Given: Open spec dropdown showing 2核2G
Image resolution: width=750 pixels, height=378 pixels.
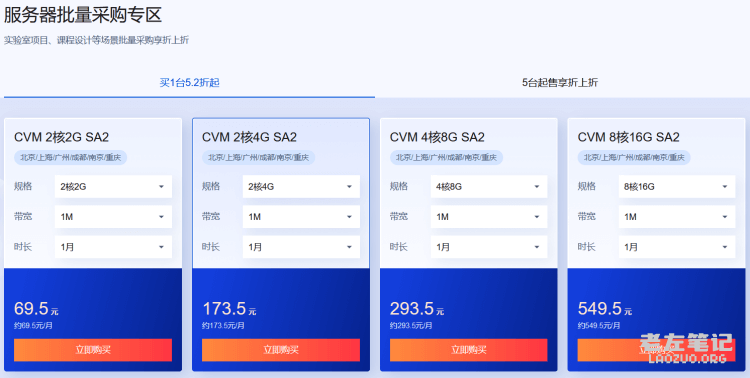Looking at the screenshot, I should tap(113, 187).
